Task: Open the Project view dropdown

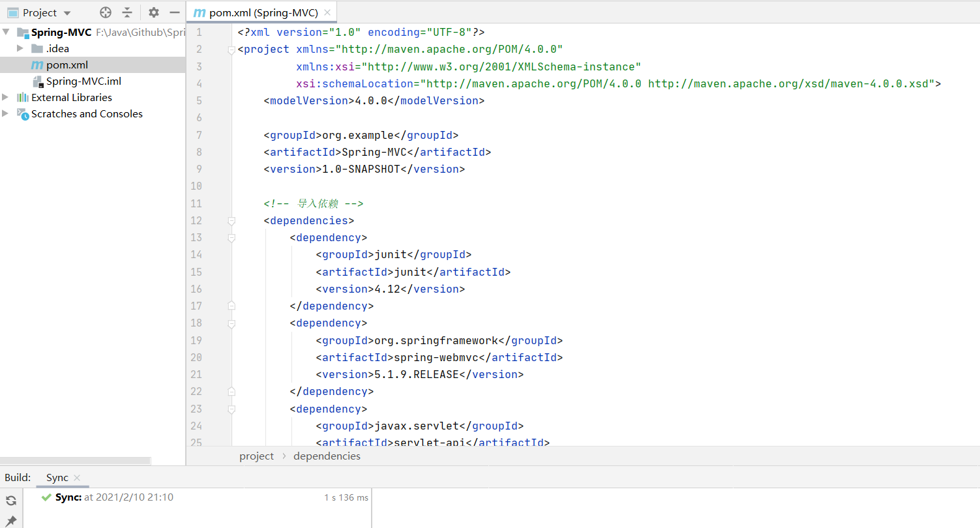Action: pyautogui.click(x=67, y=13)
